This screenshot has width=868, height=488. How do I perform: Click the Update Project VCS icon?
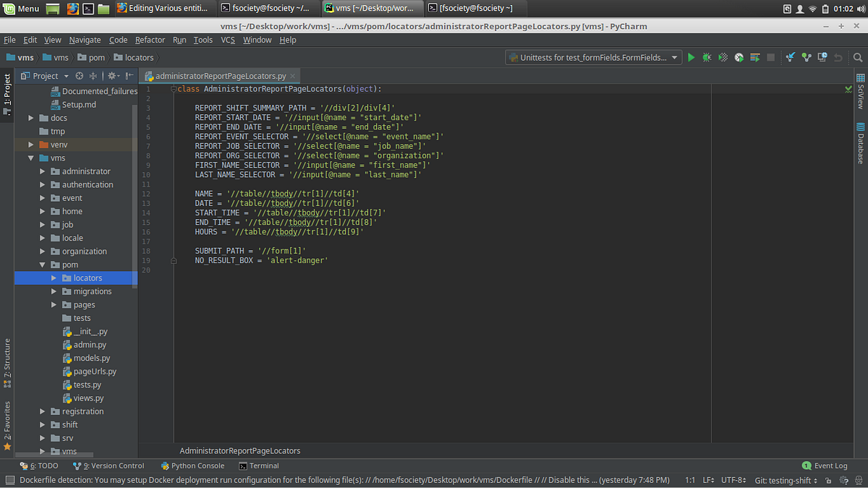(x=791, y=57)
